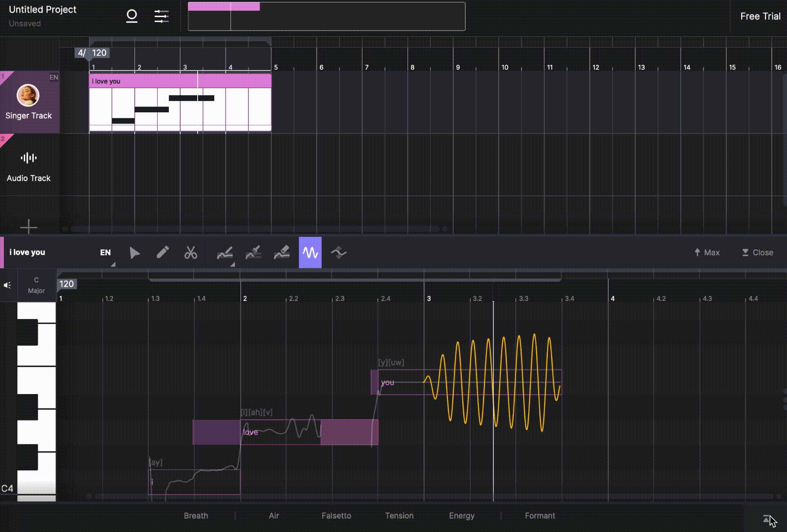Viewport: 787px width, 532px height.
Task: Toggle the piano roll speaker icon
Action: [x=8, y=285]
